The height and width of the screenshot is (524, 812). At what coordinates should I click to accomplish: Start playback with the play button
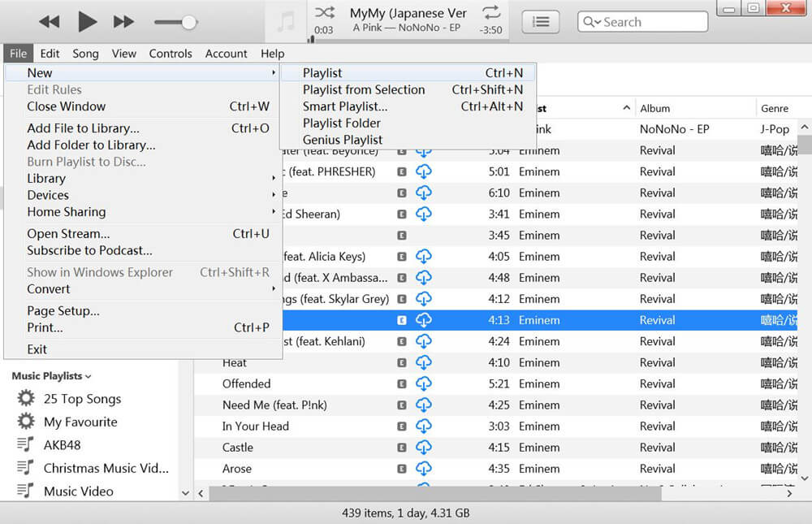tap(88, 22)
